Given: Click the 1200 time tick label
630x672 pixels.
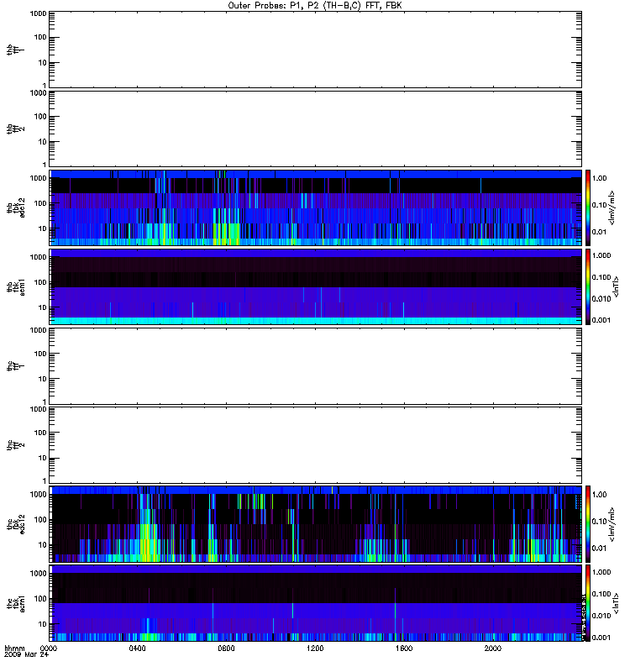Looking at the screenshot, I should [x=315, y=648].
